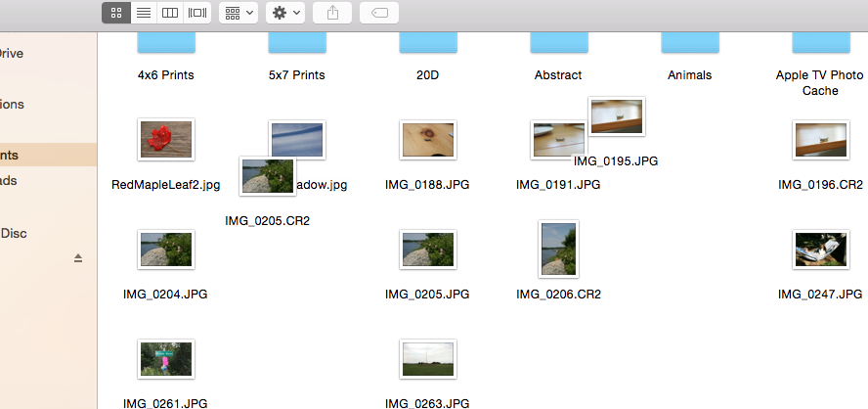Switch to Cover Flow view
868x409 pixels.
click(x=197, y=13)
